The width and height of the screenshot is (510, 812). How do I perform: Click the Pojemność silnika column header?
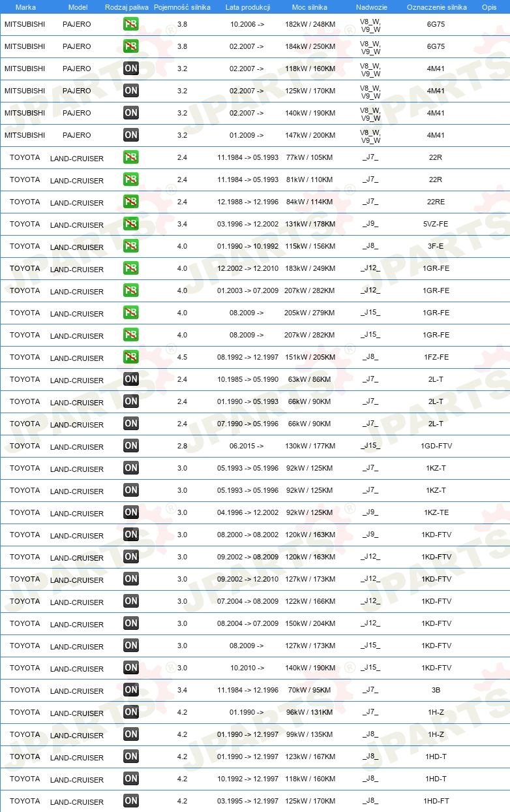(x=183, y=7)
